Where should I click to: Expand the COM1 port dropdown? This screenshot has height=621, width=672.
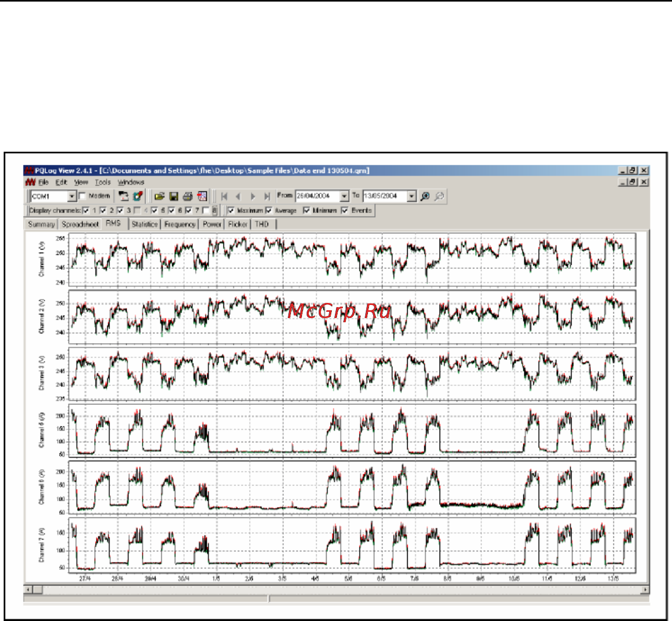pyautogui.click(x=72, y=196)
